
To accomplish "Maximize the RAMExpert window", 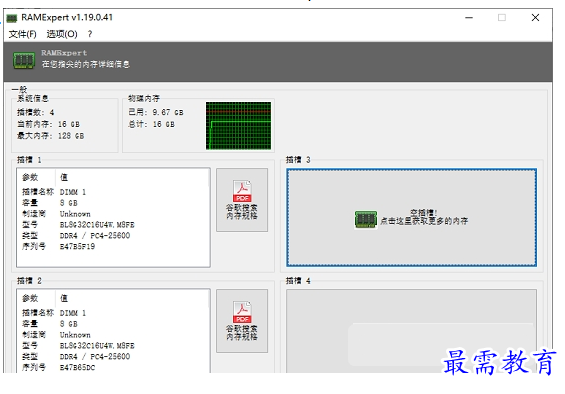I will coord(502,18).
